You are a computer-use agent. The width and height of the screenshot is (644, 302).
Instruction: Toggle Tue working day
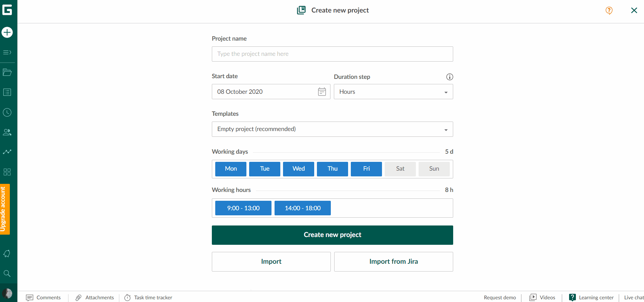click(x=265, y=169)
